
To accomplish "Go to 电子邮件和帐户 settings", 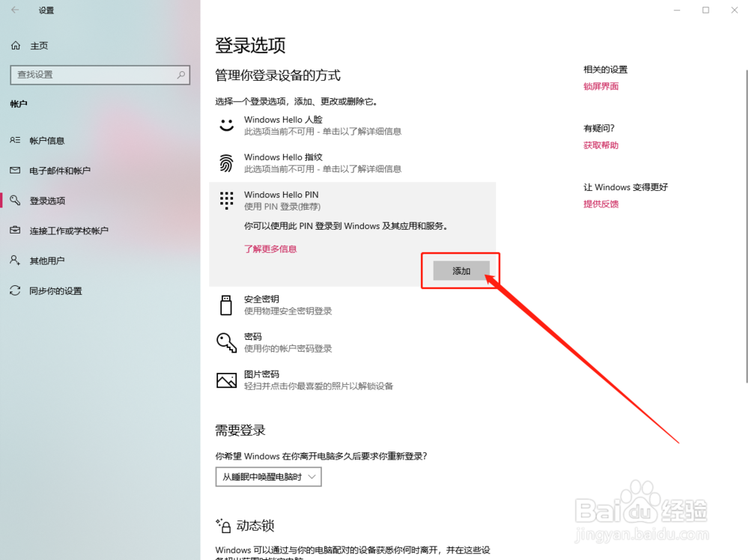I will coord(60,171).
